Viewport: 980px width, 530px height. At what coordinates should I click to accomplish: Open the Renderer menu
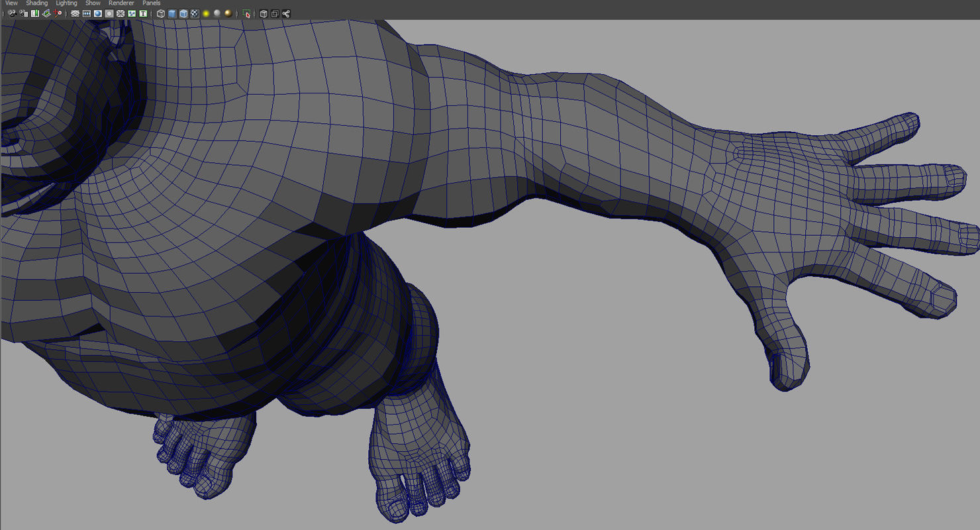pyautogui.click(x=121, y=3)
